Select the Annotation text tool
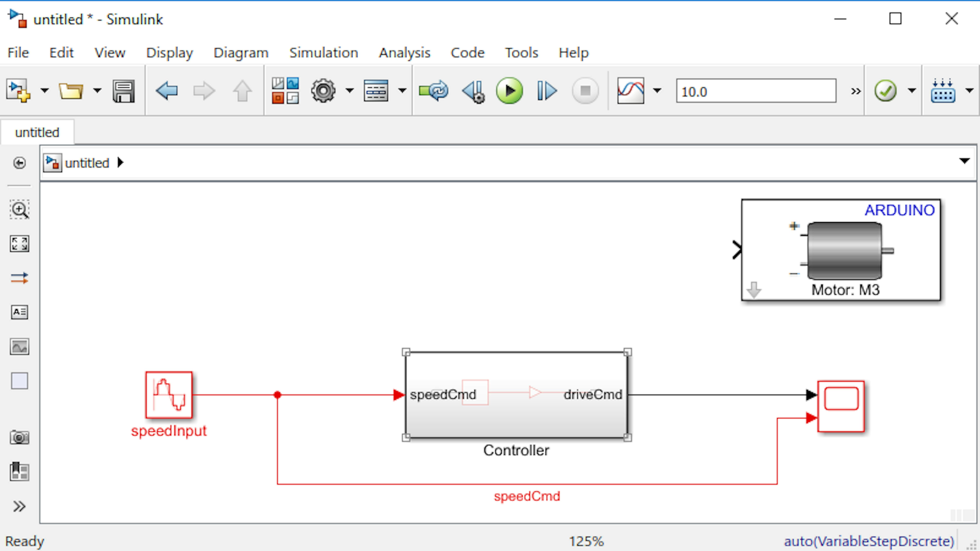This screenshot has width=980, height=551. [x=19, y=312]
